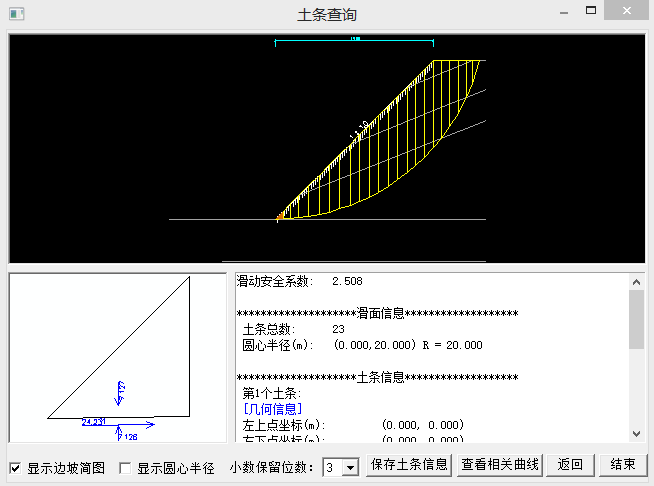Click the 返回 button
The image size is (654, 486).
pos(570,465)
